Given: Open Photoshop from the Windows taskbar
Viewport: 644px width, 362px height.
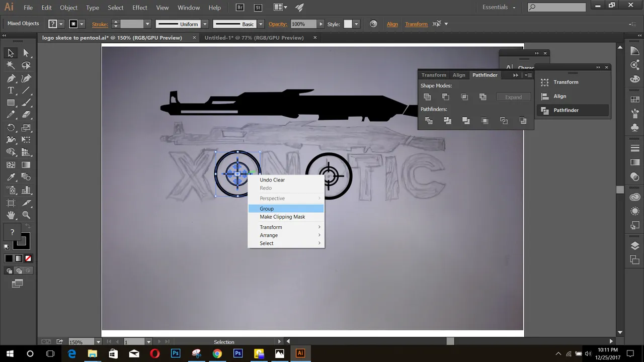Looking at the screenshot, I should click(x=176, y=353).
